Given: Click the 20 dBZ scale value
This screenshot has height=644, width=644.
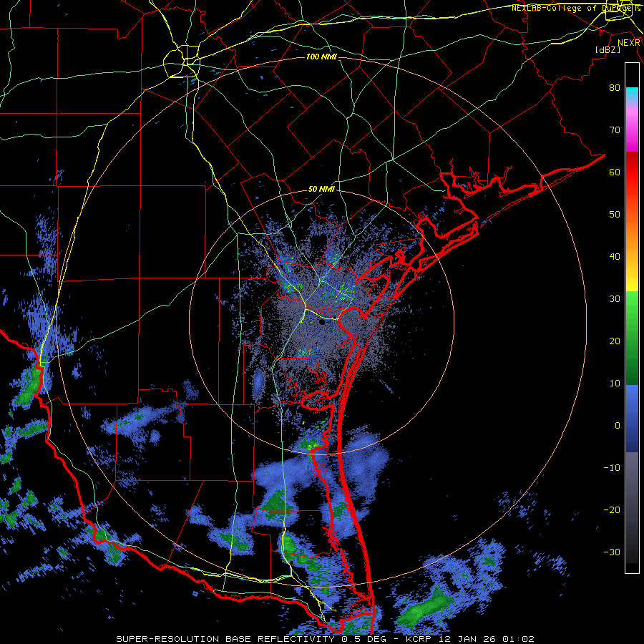Looking at the screenshot, I should [615, 341].
